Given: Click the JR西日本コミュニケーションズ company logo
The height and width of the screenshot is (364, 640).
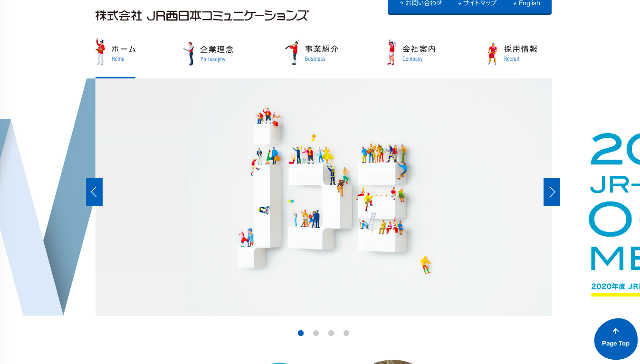Looking at the screenshot, I should (x=202, y=16).
